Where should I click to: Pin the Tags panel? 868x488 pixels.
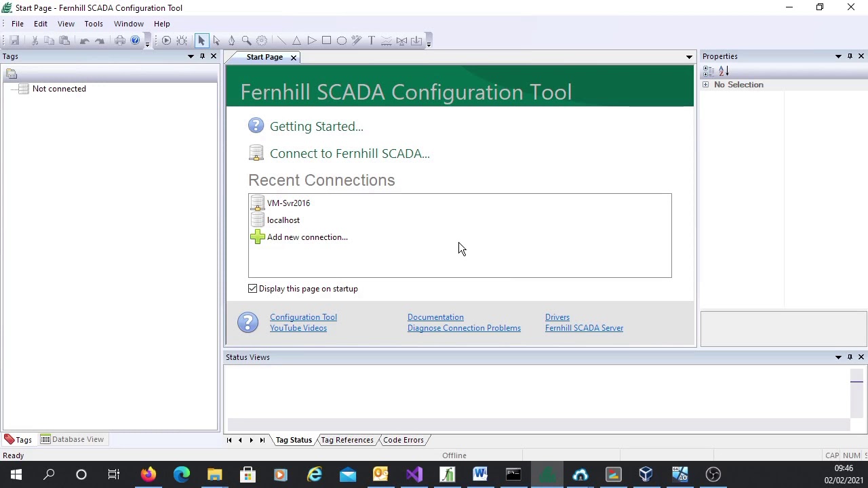click(202, 56)
